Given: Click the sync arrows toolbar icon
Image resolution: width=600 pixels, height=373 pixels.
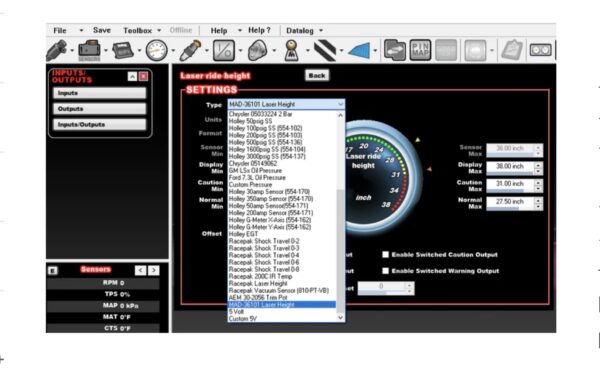Looking at the screenshot, I should tap(395, 50).
